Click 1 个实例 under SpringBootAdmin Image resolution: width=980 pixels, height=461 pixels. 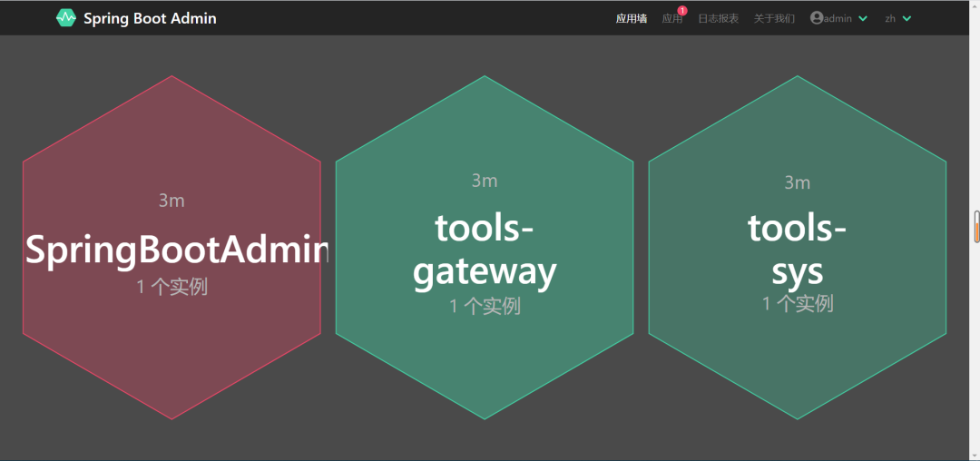click(171, 287)
